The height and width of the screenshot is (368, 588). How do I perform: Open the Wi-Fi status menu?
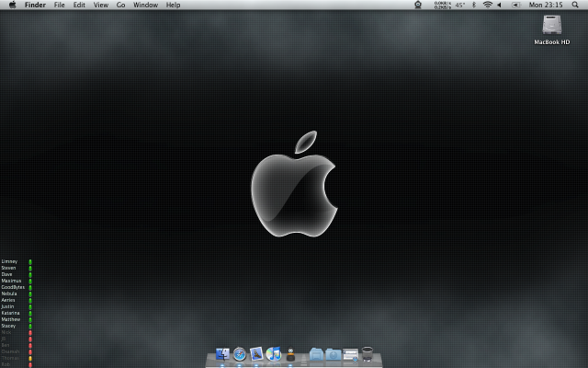point(488,5)
